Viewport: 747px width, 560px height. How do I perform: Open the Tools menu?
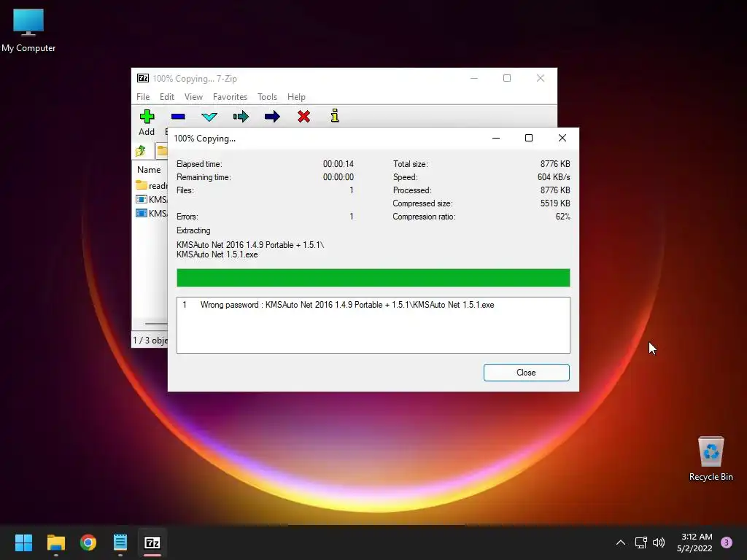(267, 97)
